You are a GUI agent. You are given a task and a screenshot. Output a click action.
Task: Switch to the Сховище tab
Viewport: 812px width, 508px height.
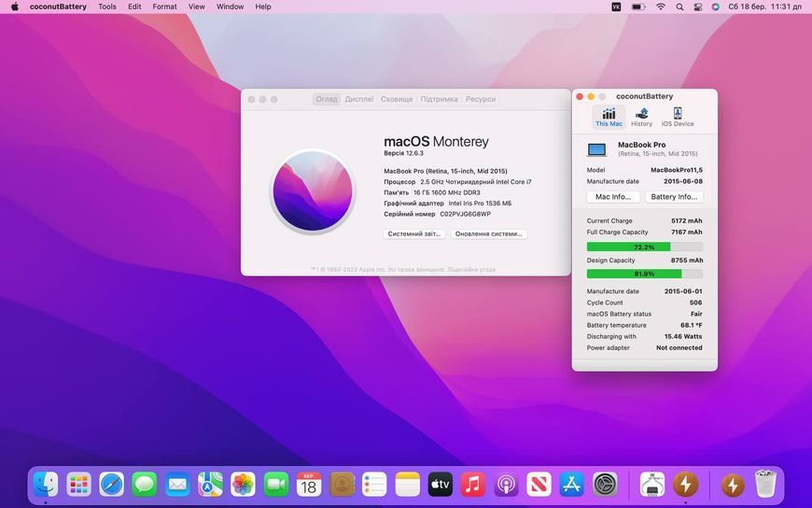click(397, 99)
